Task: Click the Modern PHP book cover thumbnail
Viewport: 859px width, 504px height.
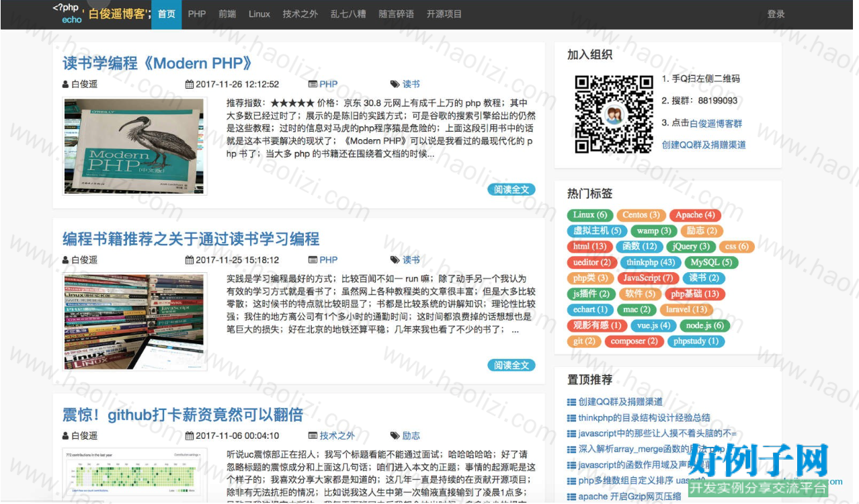Action: pos(134,146)
